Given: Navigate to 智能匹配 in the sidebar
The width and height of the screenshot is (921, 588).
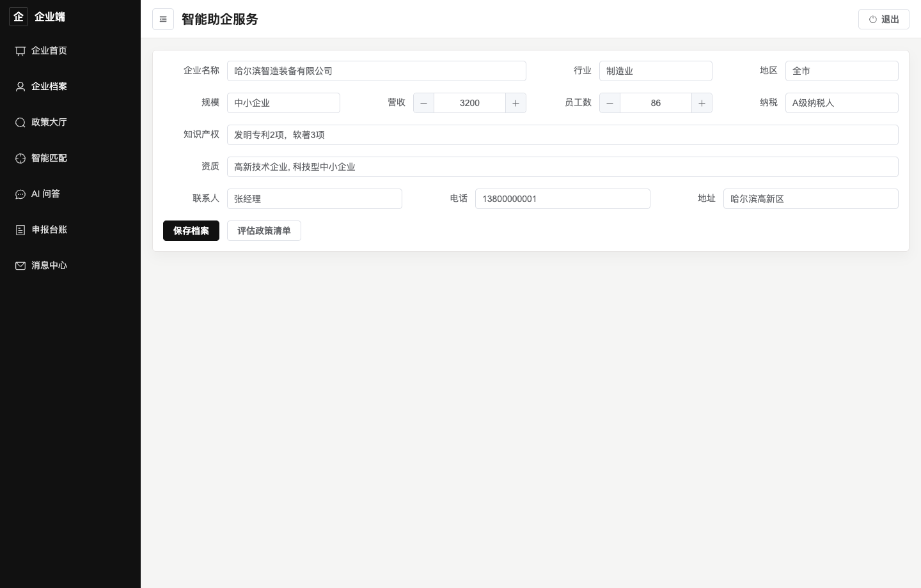Looking at the screenshot, I should tap(70, 158).
